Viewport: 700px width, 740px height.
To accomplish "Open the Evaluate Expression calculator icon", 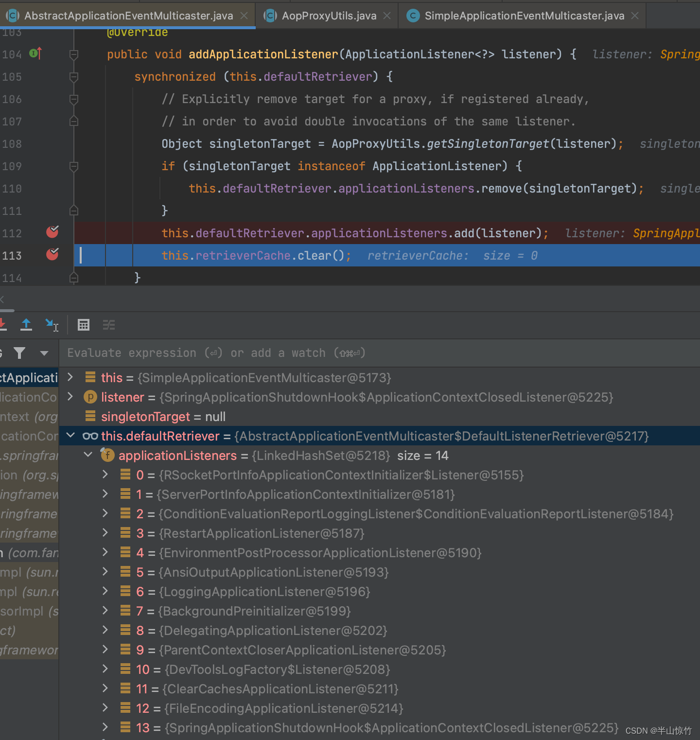I will [x=84, y=325].
